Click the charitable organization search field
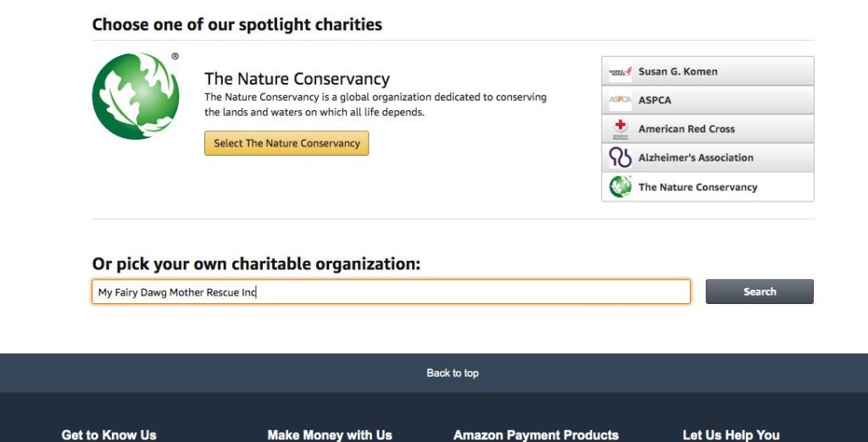868x442 pixels. pos(391,292)
